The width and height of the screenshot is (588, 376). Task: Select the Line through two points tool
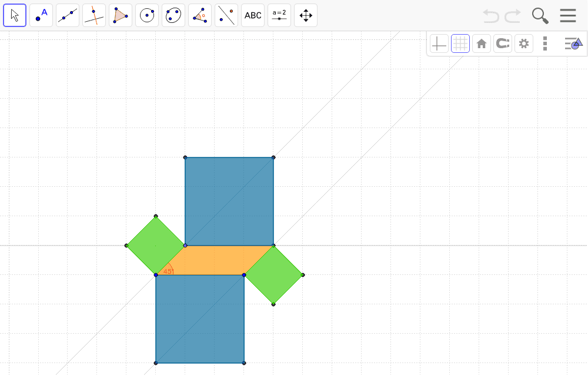tap(68, 15)
